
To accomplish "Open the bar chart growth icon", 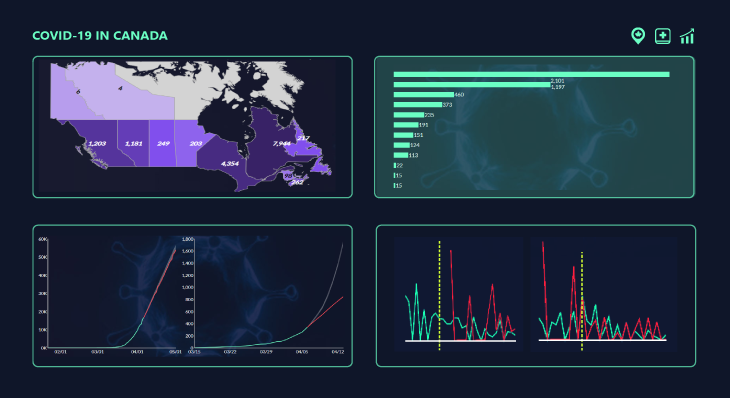I will coord(687,36).
